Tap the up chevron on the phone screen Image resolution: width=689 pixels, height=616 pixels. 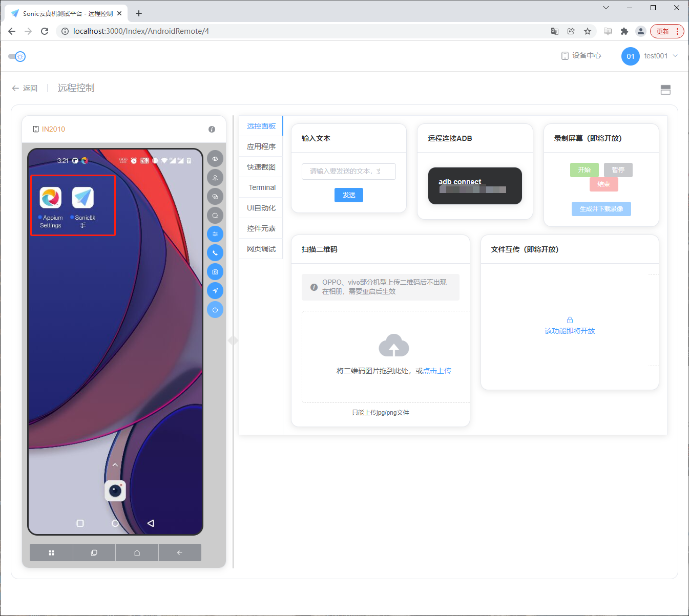point(115,465)
